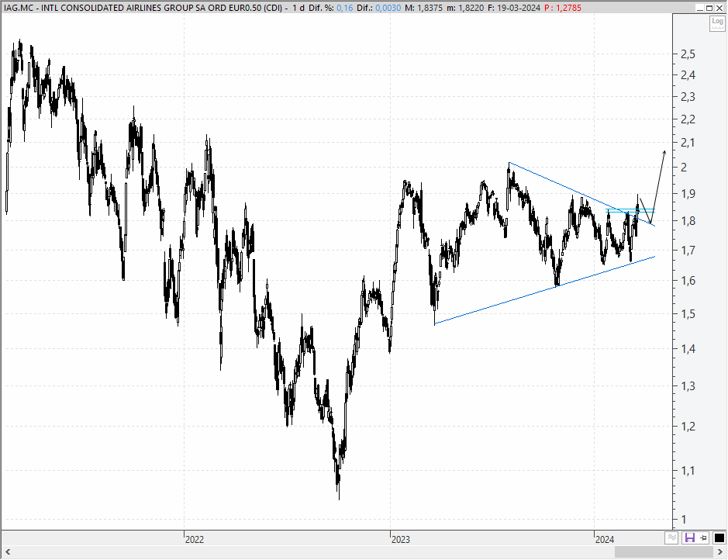Maximize the IAG.MC chart window
Screen dimensions: 728x560
(x=709, y=8)
